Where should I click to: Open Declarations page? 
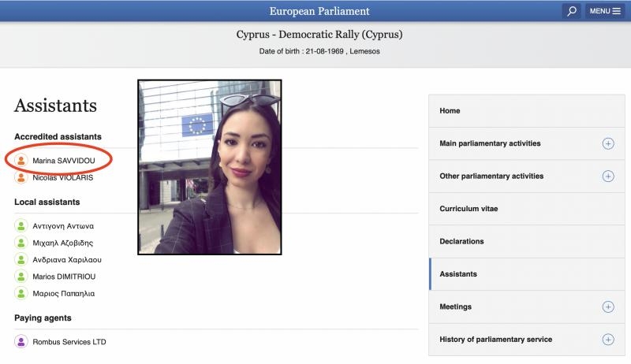(x=527, y=241)
